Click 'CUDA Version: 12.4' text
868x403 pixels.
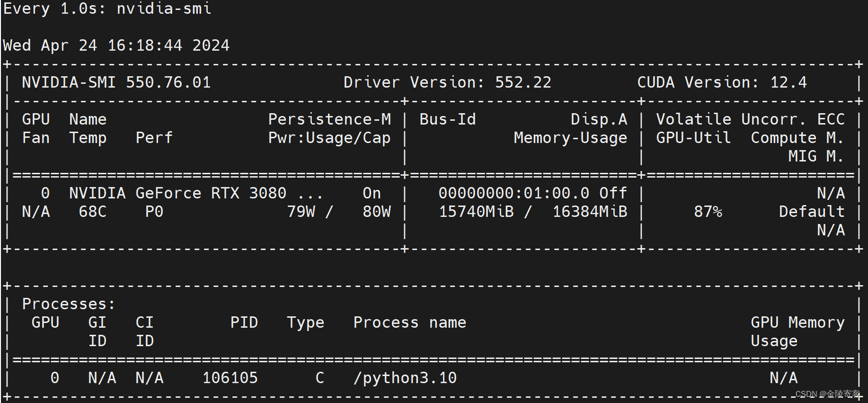722,82
